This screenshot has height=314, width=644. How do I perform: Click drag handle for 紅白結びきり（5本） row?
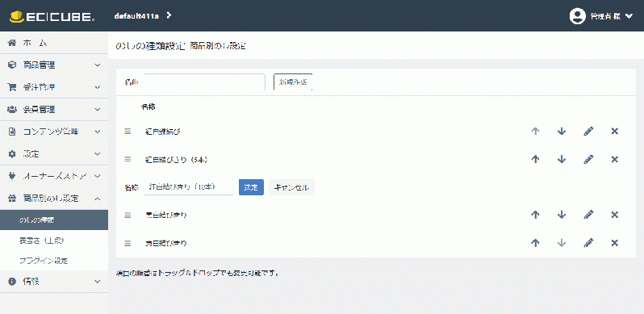pos(128,159)
